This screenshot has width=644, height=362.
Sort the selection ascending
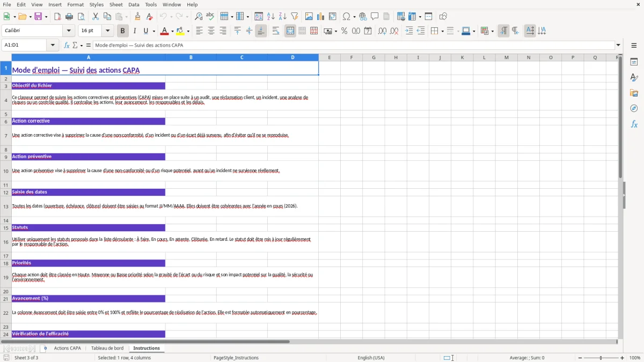pos(271,17)
